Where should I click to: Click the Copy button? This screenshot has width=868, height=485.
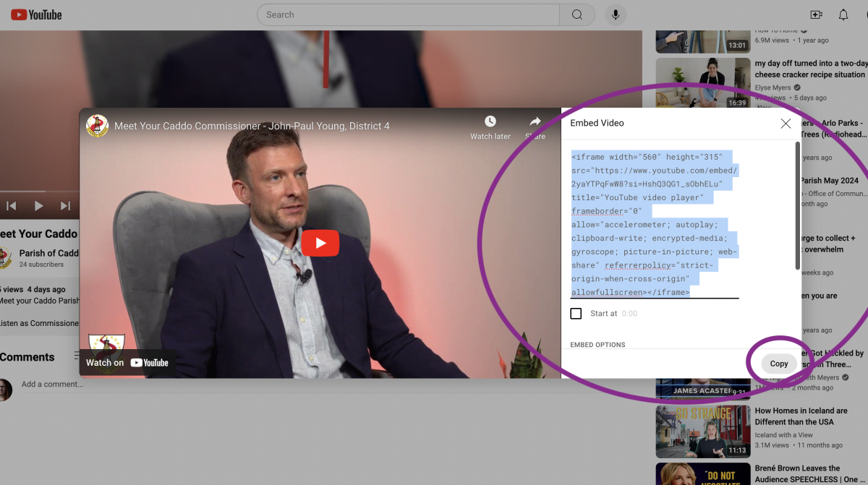[x=779, y=364]
